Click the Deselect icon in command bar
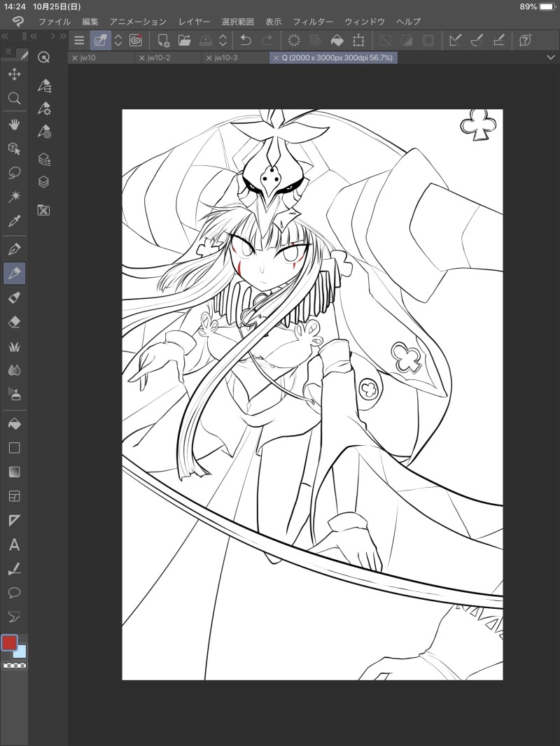The width and height of the screenshot is (560, 746). [x=385, y=41]
